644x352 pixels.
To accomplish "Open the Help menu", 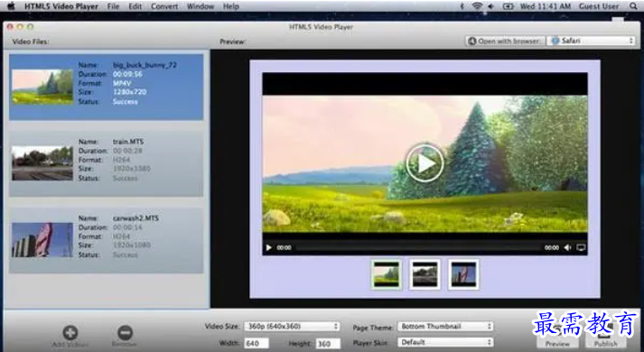I will (231, 6).
